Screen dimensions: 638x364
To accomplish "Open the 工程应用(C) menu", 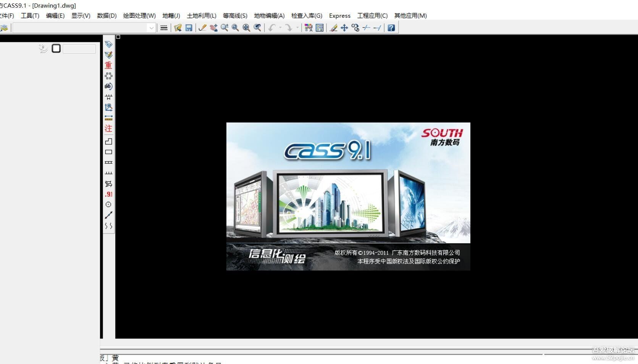I will coord(372,16).
